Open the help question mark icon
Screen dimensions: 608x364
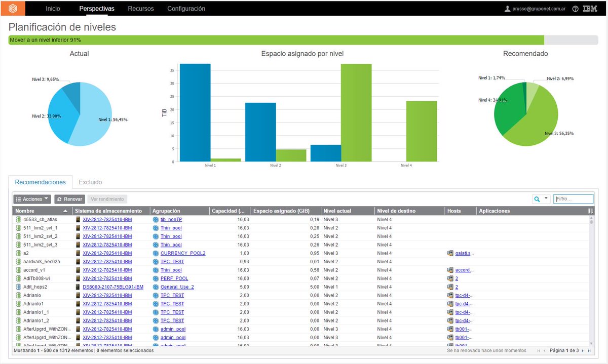(575, 9)
